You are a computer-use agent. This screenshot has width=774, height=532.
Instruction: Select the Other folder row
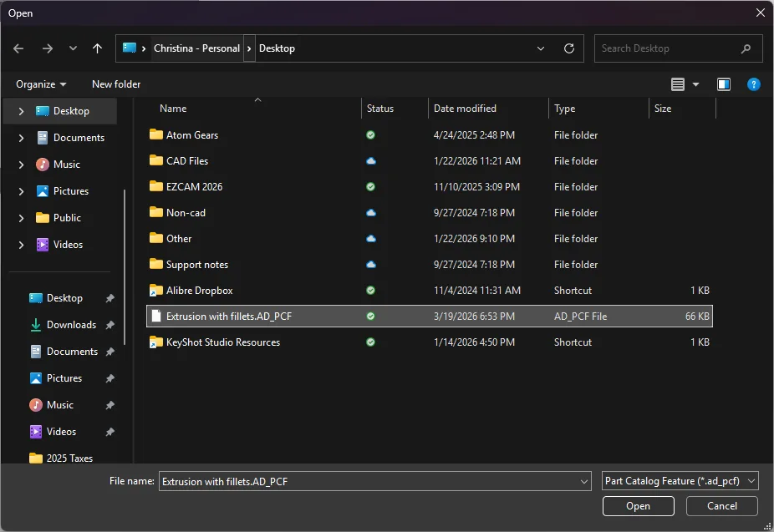pyautogui.click(x=430, y=239)
